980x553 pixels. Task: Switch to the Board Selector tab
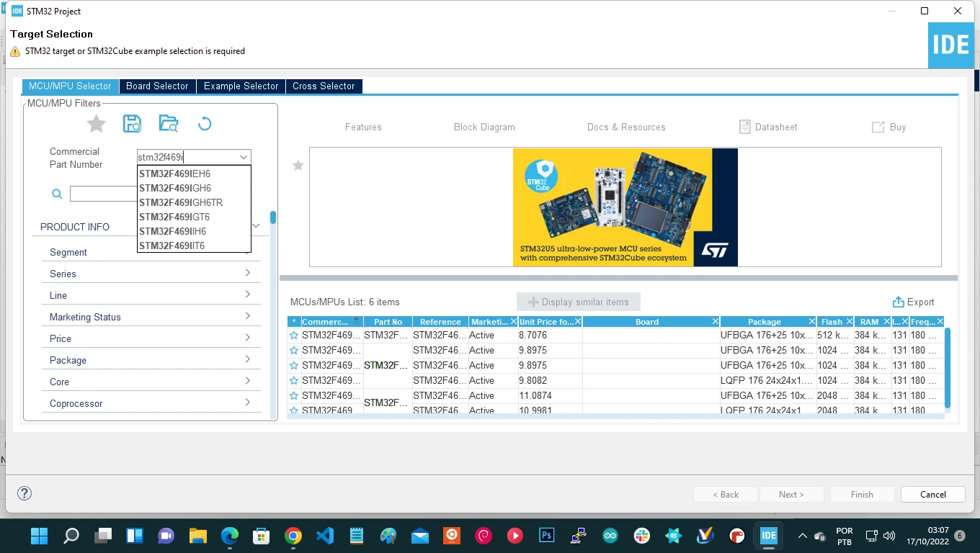click(x=157, y=86)
